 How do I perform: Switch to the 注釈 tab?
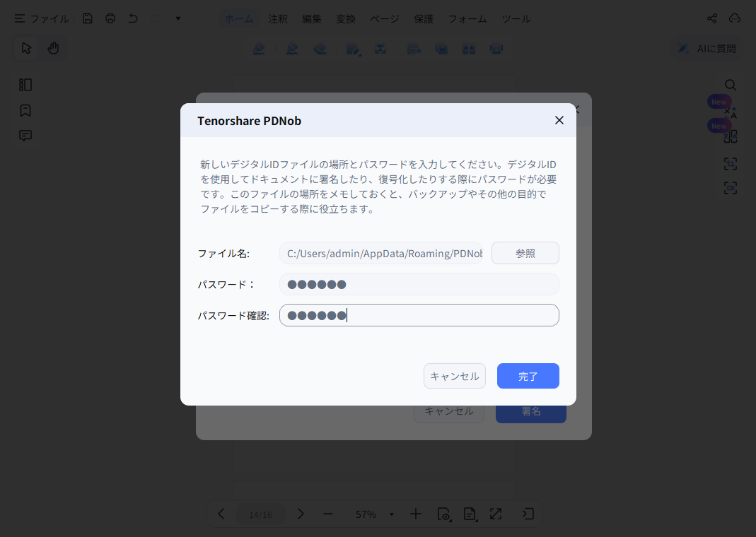click(x=278, y=19)
